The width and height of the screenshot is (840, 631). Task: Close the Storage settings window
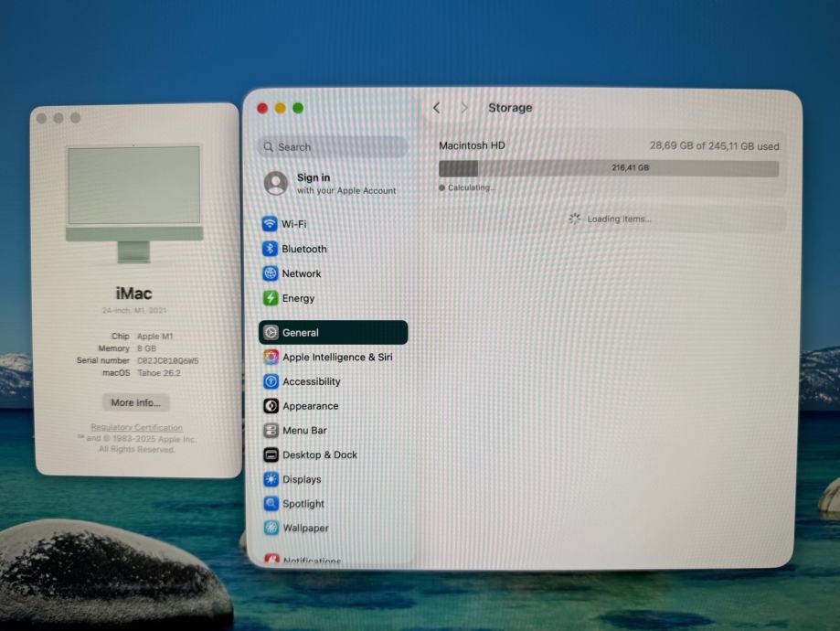click(x=262, y=108)
